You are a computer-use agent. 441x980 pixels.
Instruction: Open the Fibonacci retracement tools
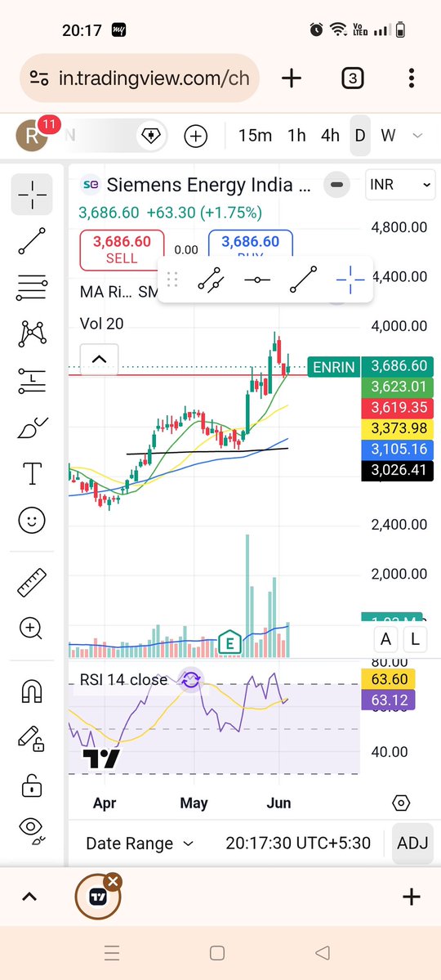click(32, 288)
